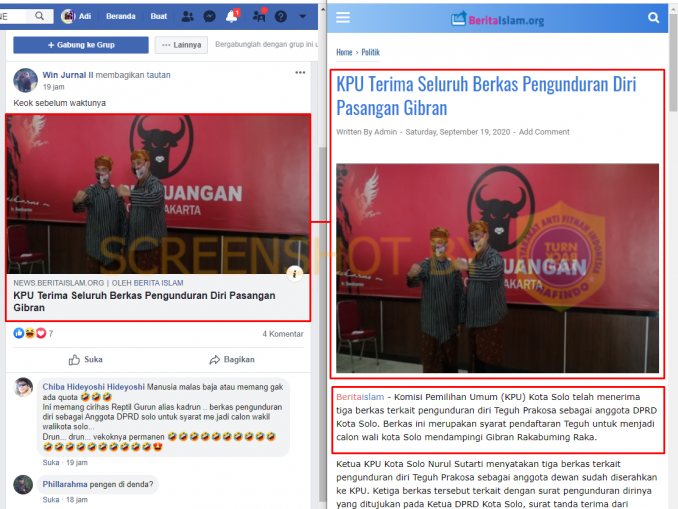The image size is (678, 509).
Task: Click the Add Comment link
Action: 544,132
